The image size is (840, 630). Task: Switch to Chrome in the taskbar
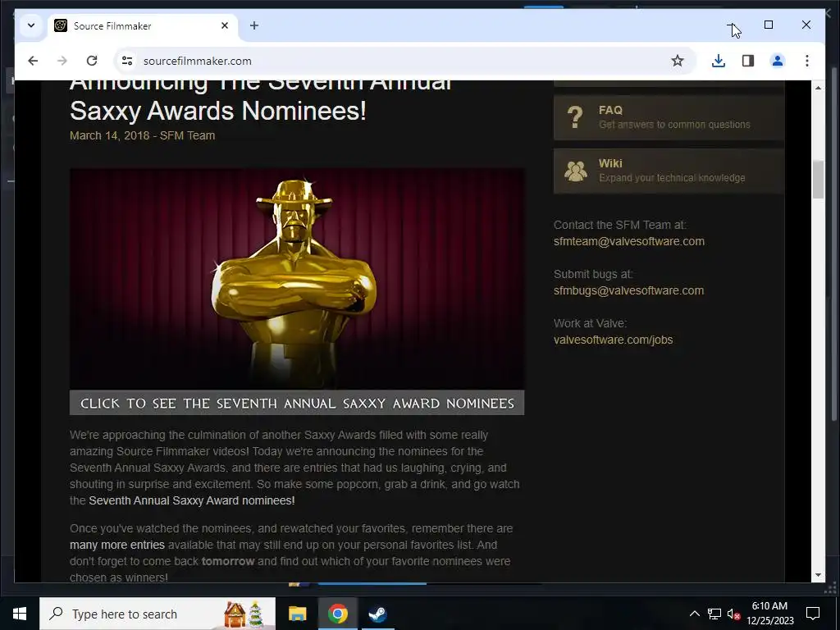(x=337, y=614)
